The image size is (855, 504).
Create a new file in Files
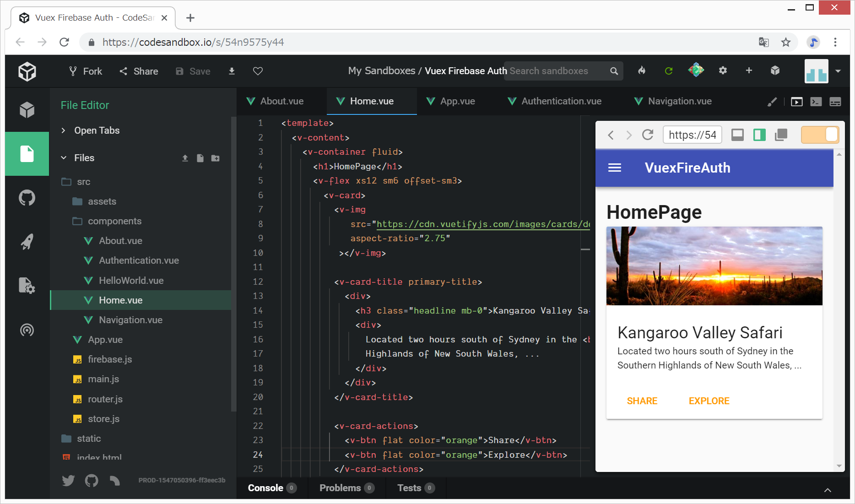click(x=200, y=158)
